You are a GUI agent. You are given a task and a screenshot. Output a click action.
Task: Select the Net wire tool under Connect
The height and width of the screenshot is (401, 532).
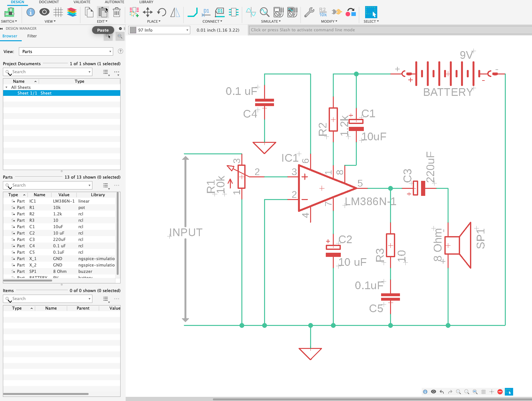coord(192,12)
